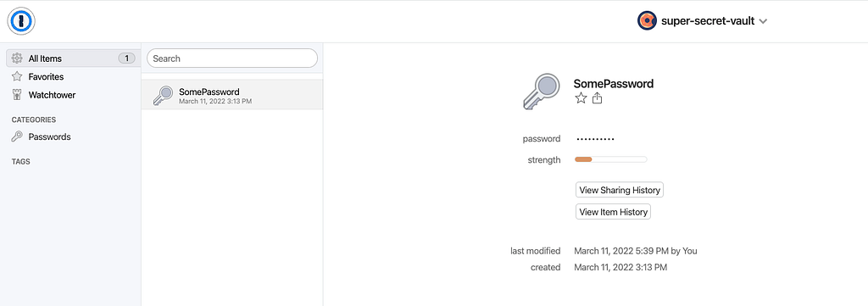This screenshot has height=306, width=868.
Task: Mark SomePassword as favorite with star
Action: point(580,98)
